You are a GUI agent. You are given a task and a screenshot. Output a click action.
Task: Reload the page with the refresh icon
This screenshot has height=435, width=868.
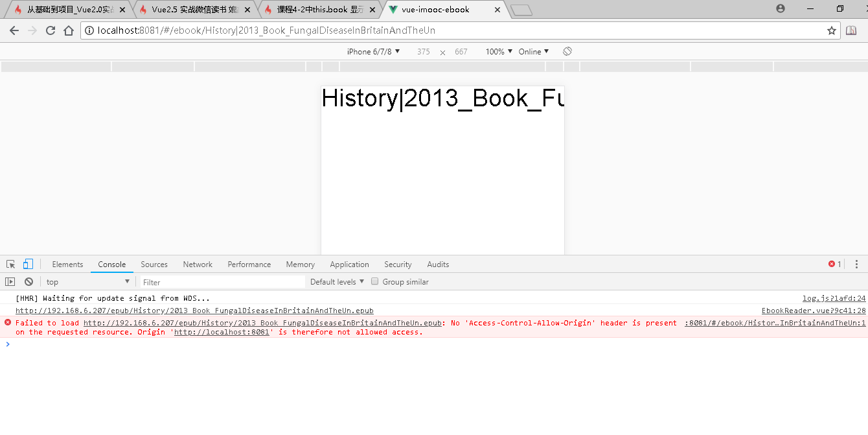51,30
